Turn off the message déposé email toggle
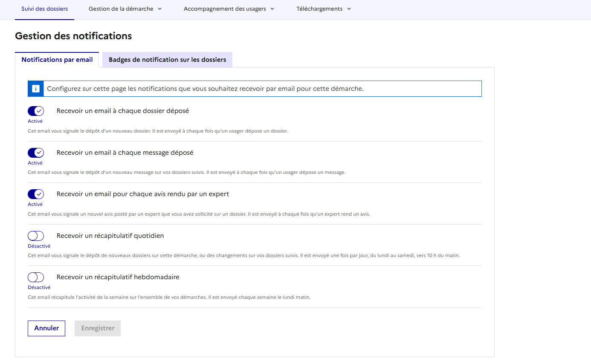591x364 pixels. [36, 153]
